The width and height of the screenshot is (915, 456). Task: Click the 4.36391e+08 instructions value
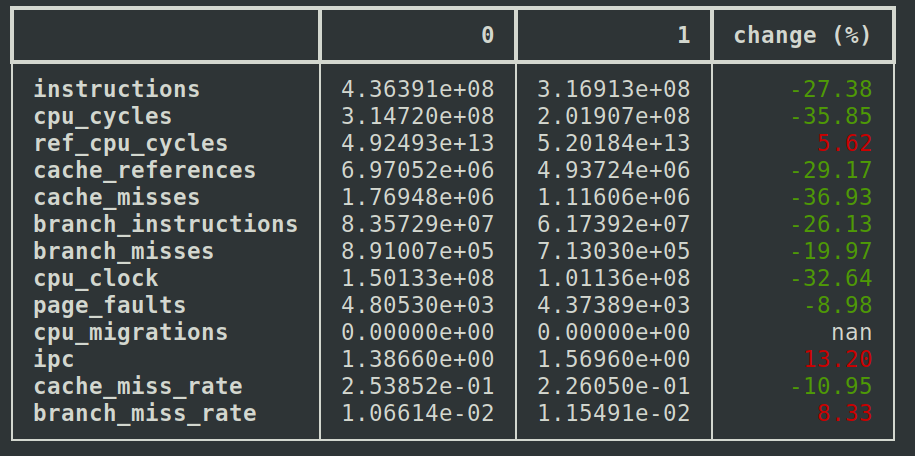click(x=418, y=89)
